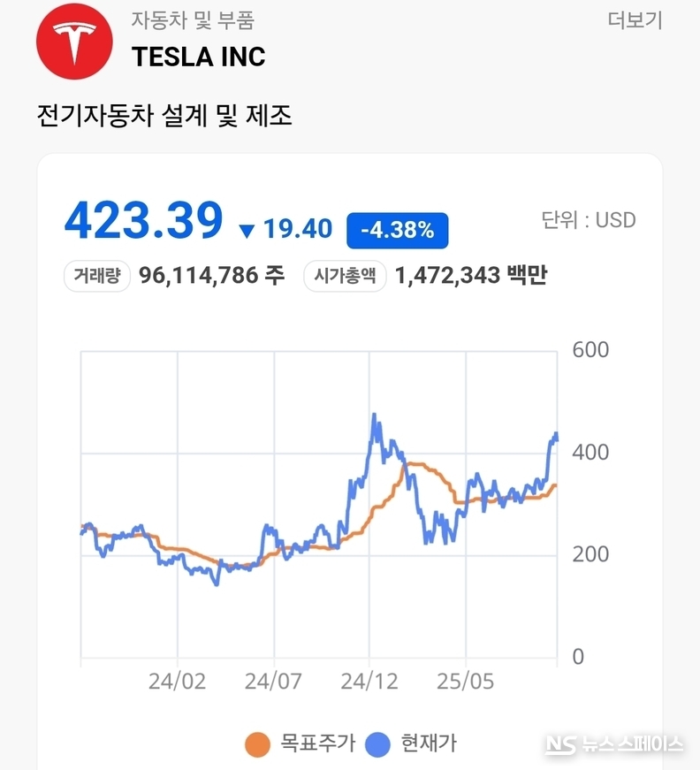This screenshot has height=770, width=700.
Task: Select the 25/05 axis marker
Action: [x=466, y=681]
